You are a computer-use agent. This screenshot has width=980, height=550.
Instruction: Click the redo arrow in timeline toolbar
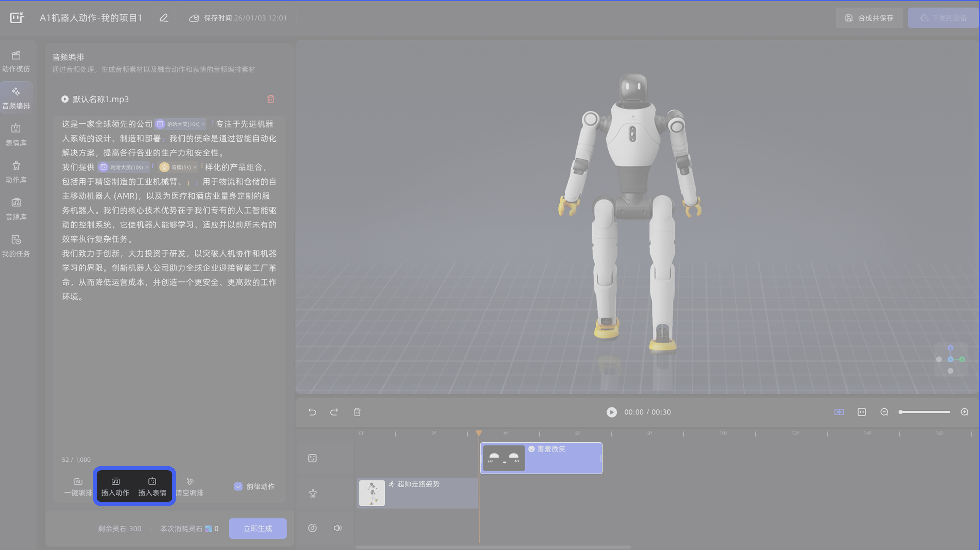coord(334,412)
